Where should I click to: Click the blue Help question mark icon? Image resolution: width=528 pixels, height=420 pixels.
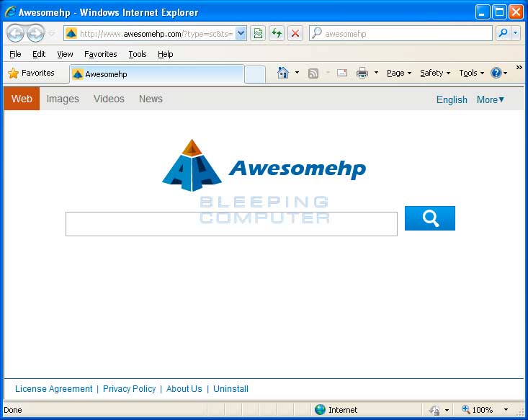coord(496,73)
